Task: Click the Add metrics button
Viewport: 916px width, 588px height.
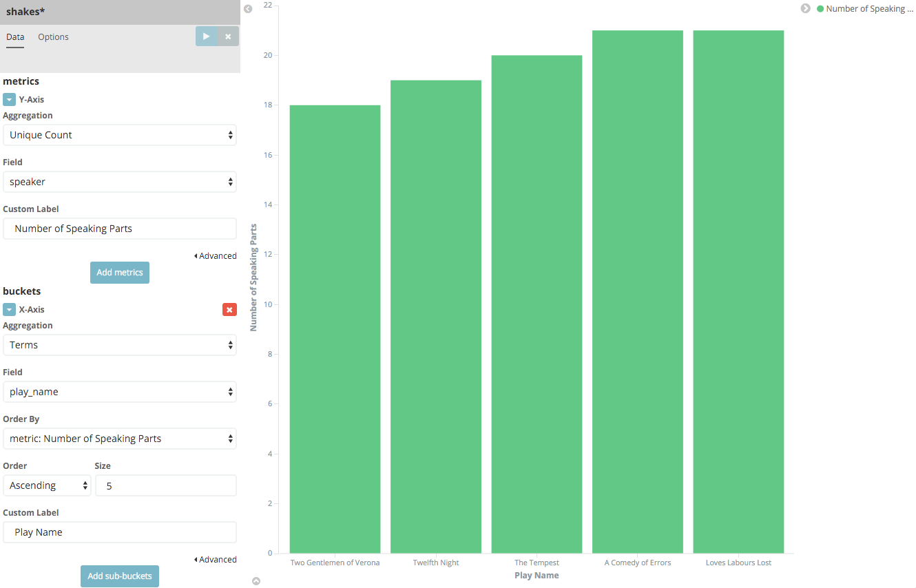Action: click(x=120, y=273)
